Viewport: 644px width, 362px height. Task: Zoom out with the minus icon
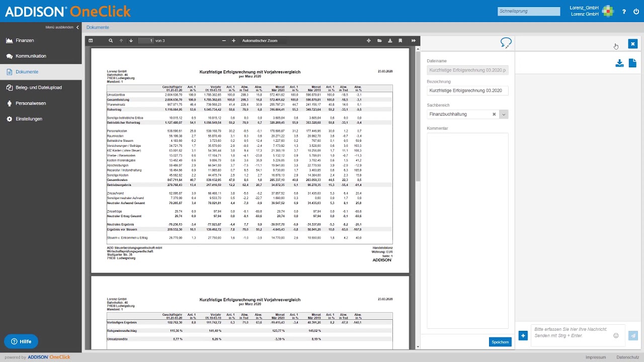[224, 41]
